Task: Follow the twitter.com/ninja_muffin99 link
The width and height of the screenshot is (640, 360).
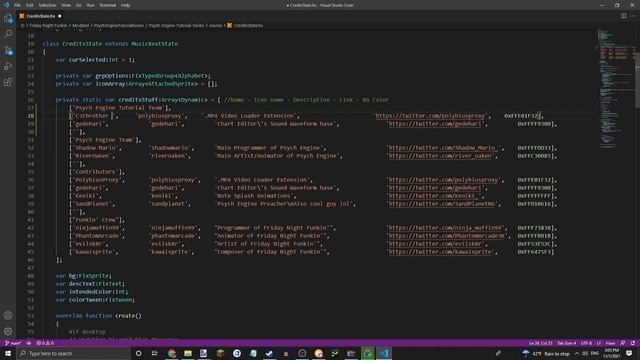Action: click(446, 228)
